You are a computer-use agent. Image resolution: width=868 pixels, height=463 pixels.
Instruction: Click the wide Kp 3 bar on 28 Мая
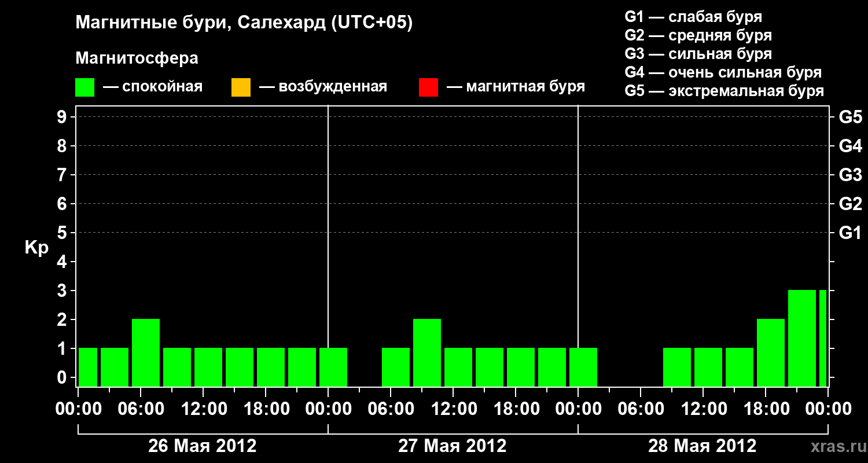point(802,338)
